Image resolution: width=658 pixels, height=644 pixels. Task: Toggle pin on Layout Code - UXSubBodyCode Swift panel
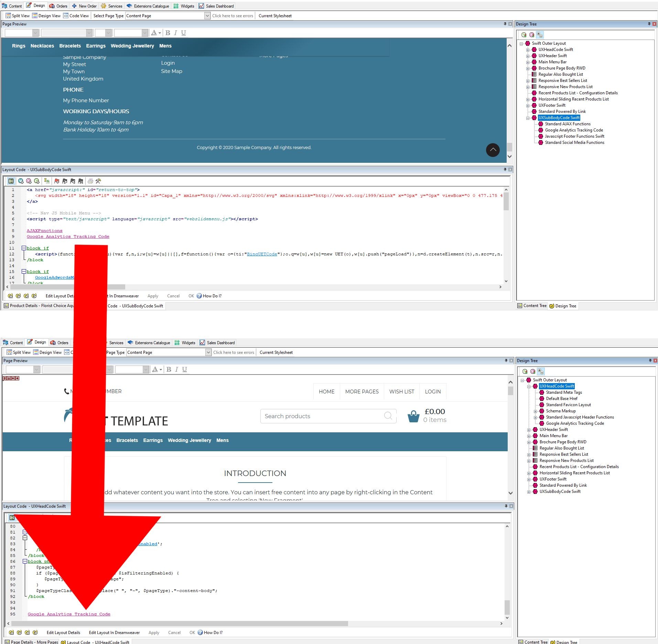click(505, 169)
